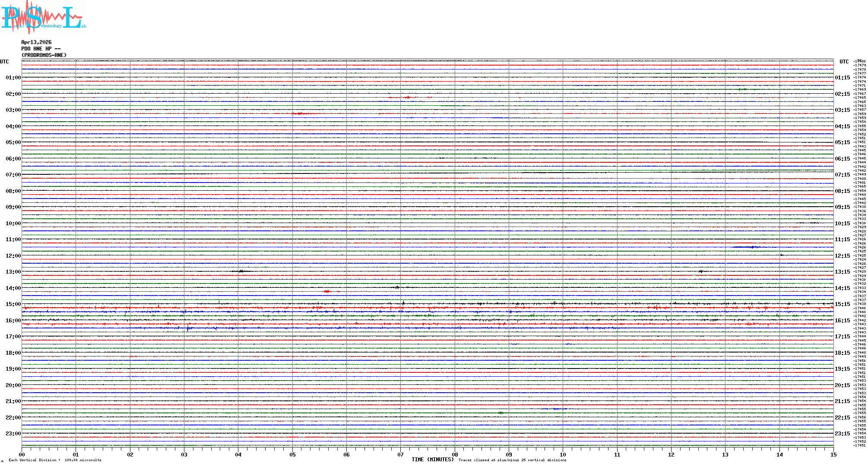Click the 23:00 hour label on left

(x=13, y=434)
